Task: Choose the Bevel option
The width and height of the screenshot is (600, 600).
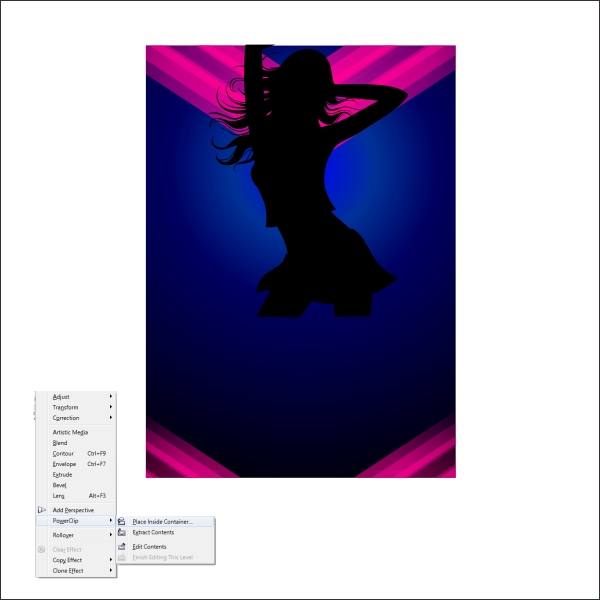Action: pyautogui.click(x=60, y=485)
